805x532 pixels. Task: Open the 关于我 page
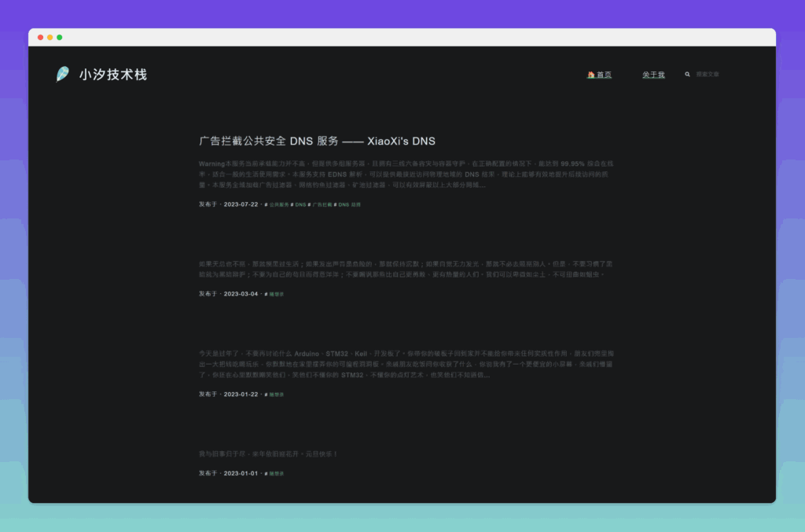652,75
